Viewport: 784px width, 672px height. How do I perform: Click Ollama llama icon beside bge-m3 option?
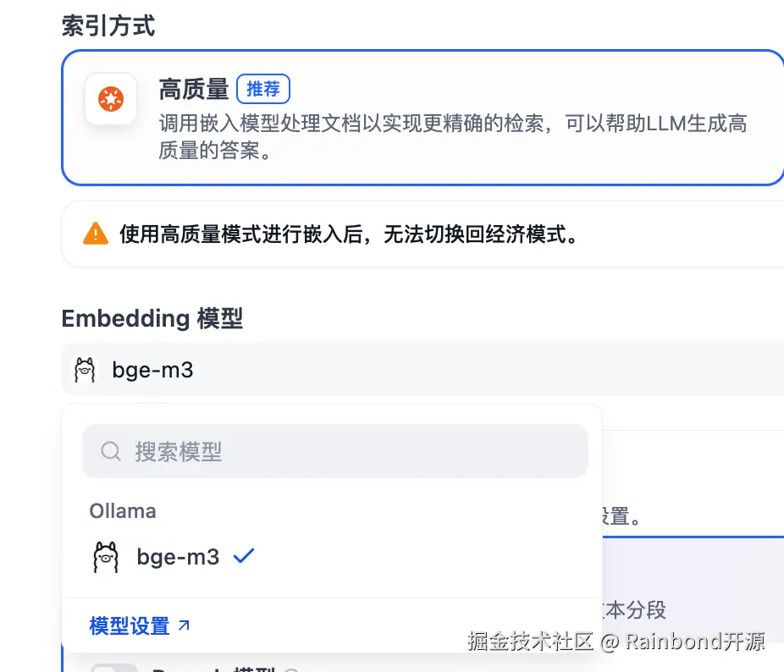106,557
